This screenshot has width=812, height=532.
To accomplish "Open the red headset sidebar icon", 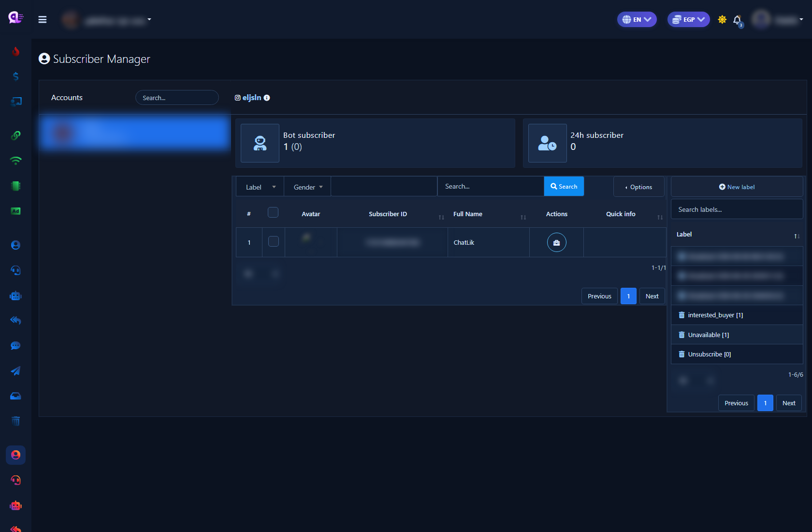I will coord(15,480).
